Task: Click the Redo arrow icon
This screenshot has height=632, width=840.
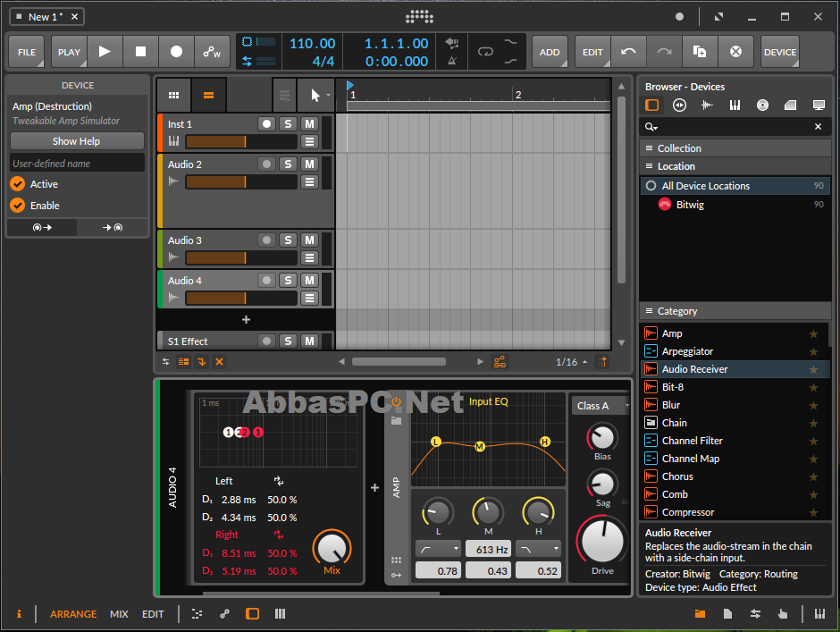Action: (x=664, y=52)
